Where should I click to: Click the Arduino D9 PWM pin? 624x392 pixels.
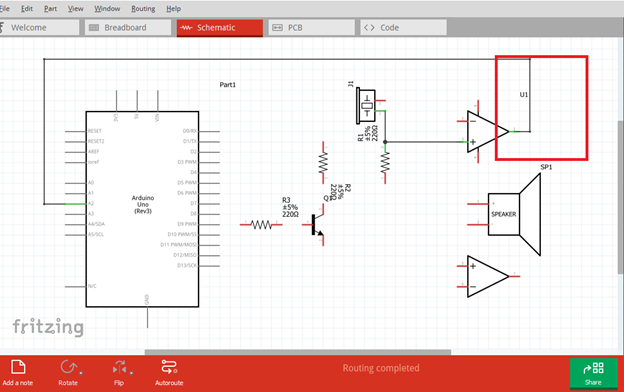(209, 224)
